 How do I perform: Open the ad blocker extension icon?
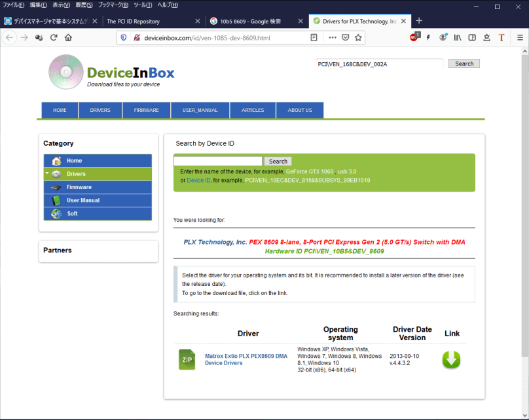coord(414,37)
